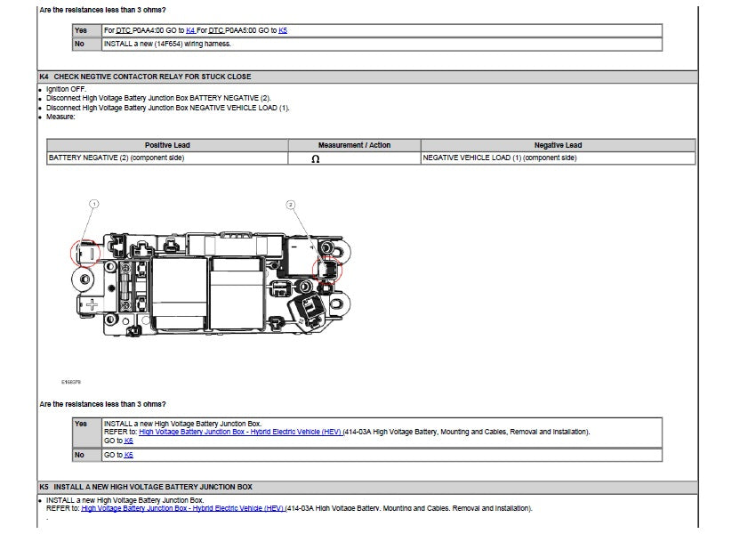The width and height of the screenshot is (756, 534).
Task: Click the 'No' cell beside the wiring harness row
Action: coord(87,44)
